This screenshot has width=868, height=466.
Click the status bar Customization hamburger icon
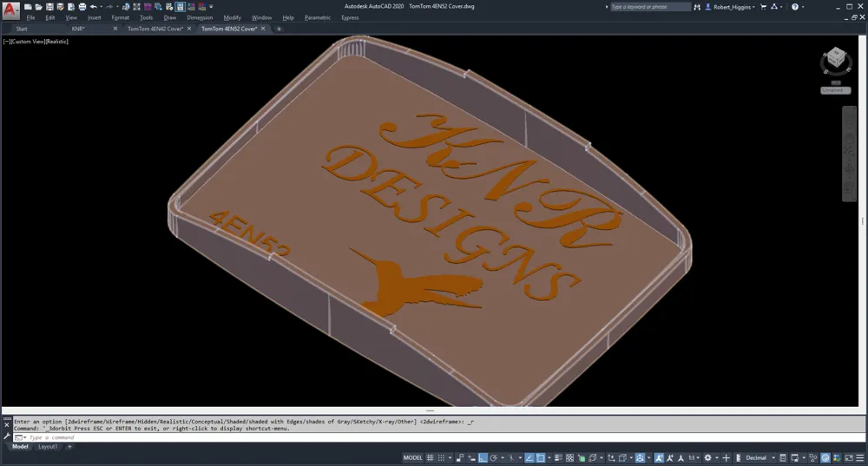pos(860,457)
